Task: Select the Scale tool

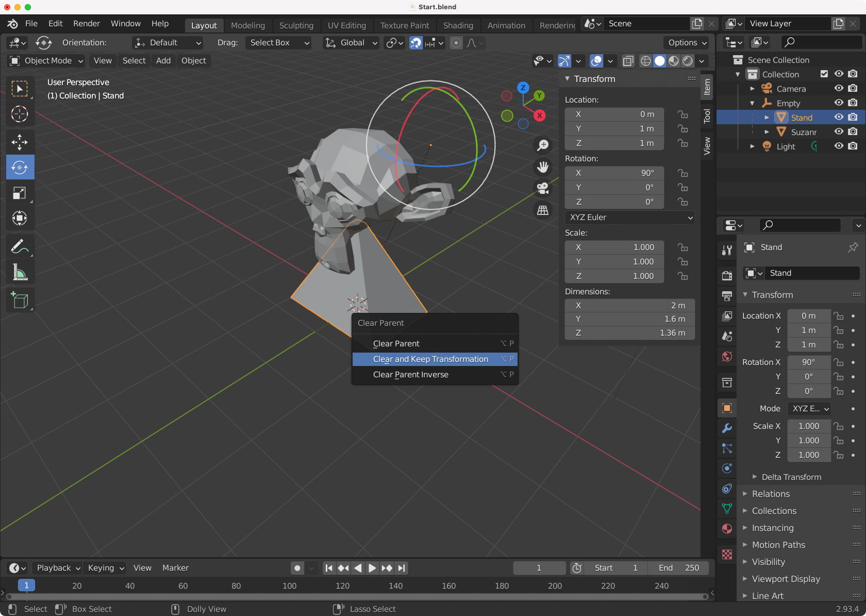Action: pos(20,193)
